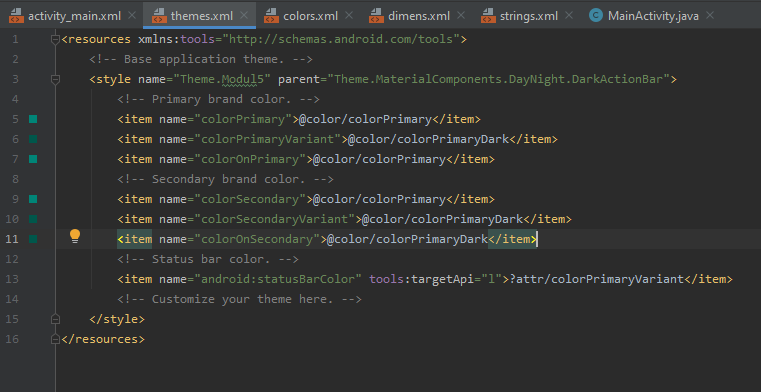The image size is (761, 392).
Task: Click line number 16 in the gutter
Action: pyautogui.click(x=12, y=339)
